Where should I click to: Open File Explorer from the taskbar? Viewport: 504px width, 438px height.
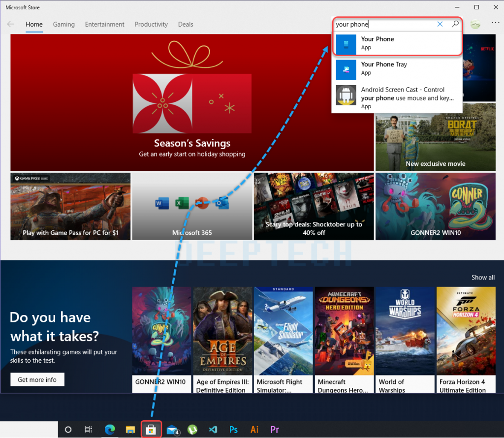[x=130, y=429]
